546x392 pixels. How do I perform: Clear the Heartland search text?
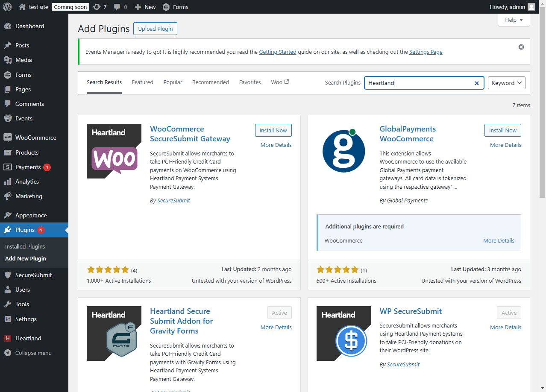(x=477, y=83)
